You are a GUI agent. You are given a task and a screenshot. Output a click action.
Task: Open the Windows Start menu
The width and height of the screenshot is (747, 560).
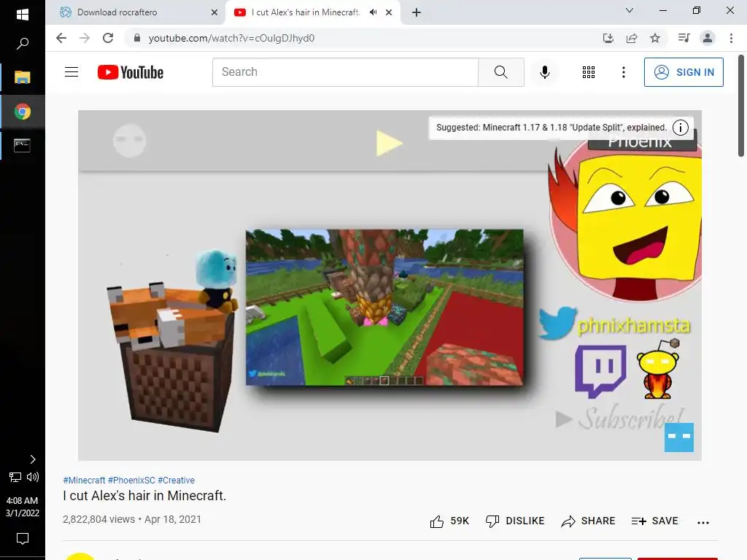click(x=23, y=15)
